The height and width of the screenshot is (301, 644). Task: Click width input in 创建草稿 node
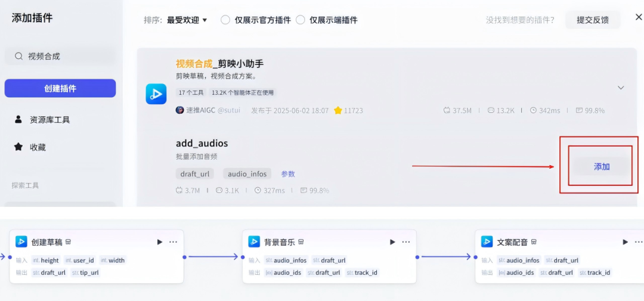click(x=112, y=260)
